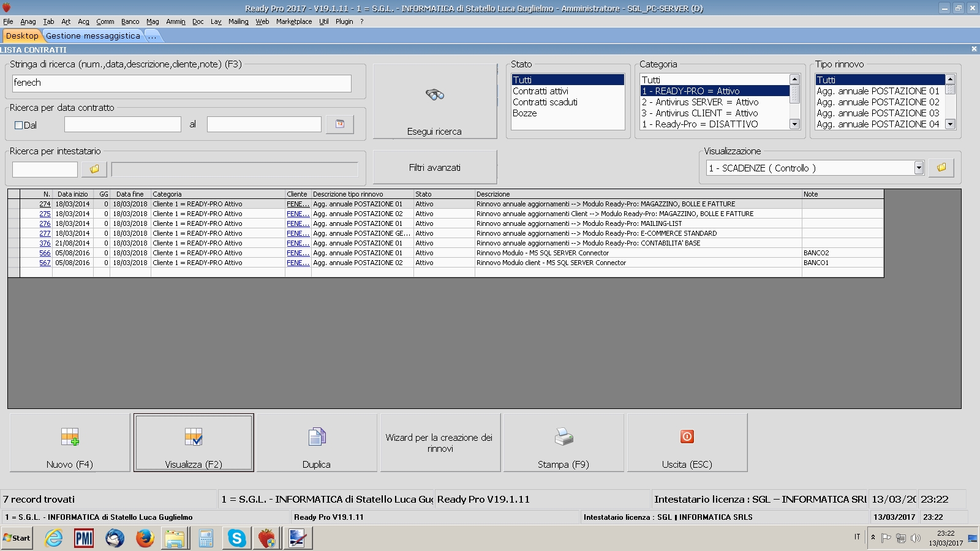Sort by Descrizione tipo rinnovo column header
Viewport: 980px width, 551px height.
pyautogui.click(x=362, y=194)
